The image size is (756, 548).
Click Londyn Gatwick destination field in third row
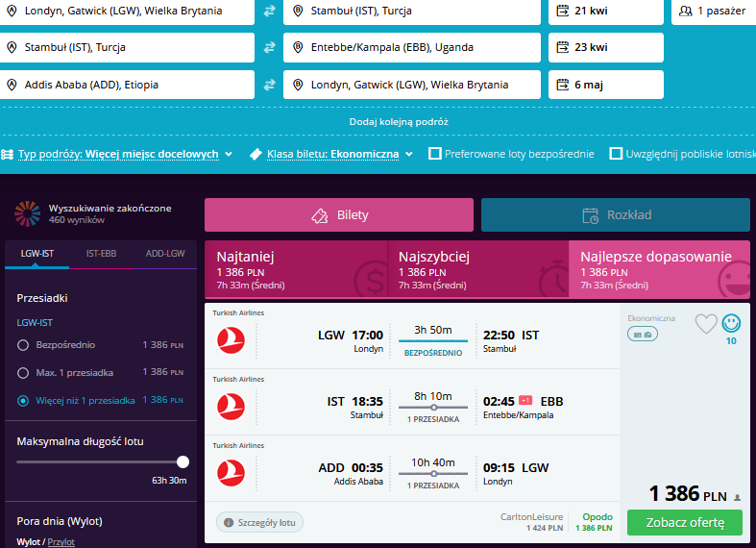(x=412, y=85)
